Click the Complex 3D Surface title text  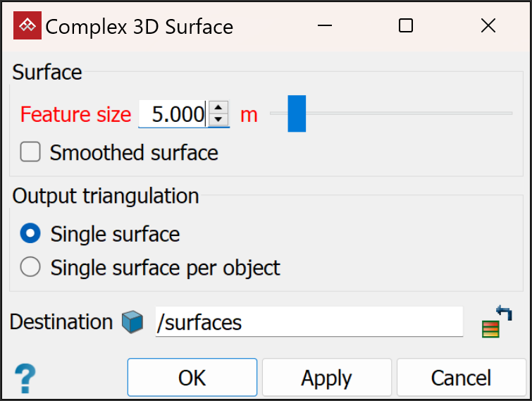coord(140,27)
